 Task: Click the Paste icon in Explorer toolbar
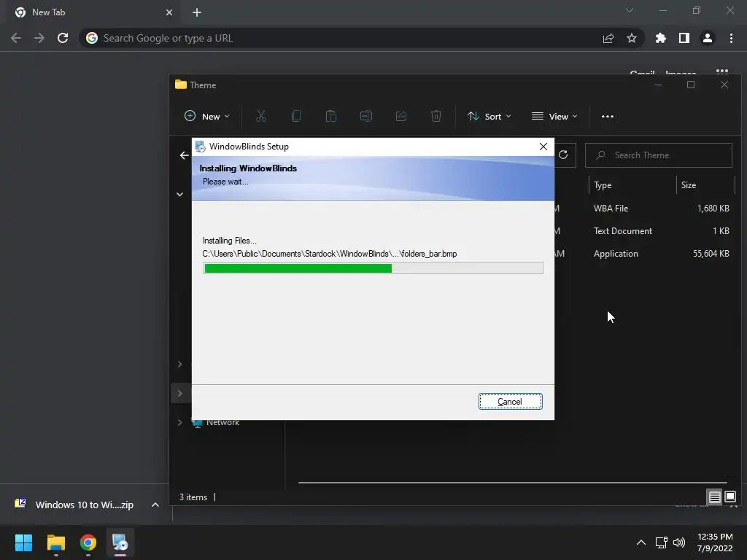coord(331,116)
